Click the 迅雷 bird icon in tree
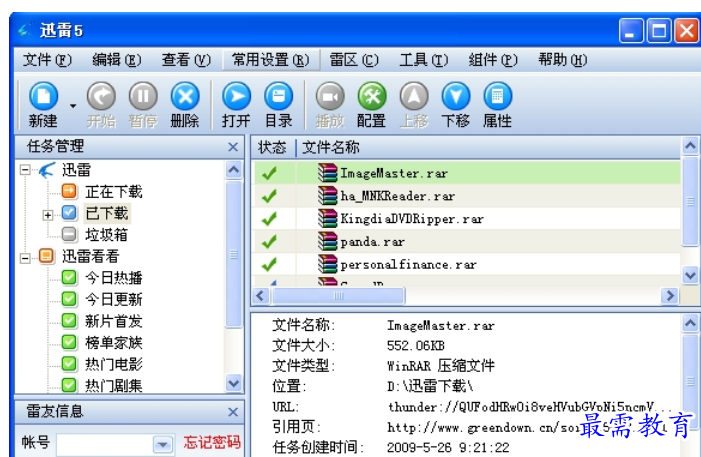701x457 pixels. 47,170
